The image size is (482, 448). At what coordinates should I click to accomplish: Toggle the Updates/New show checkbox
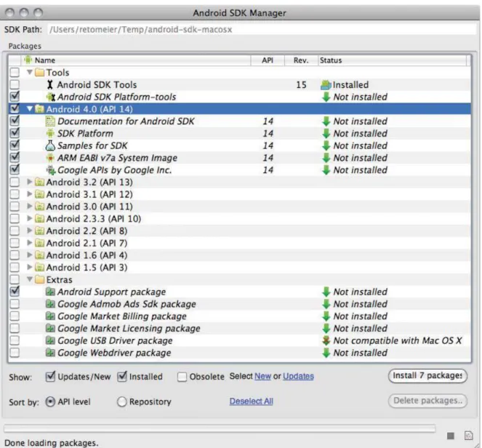point(50,376)
